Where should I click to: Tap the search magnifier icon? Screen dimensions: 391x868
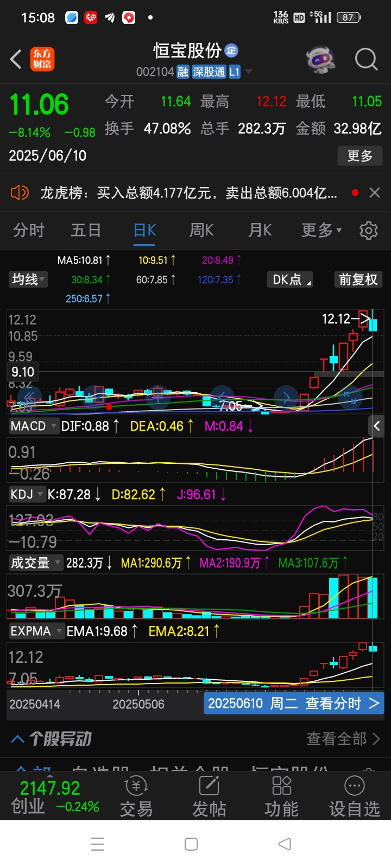point(366,59)
